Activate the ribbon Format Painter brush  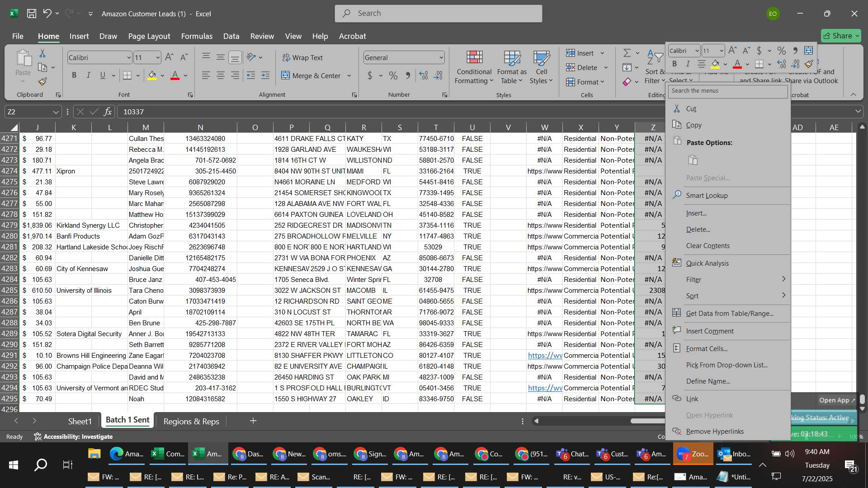pos(42,81)
